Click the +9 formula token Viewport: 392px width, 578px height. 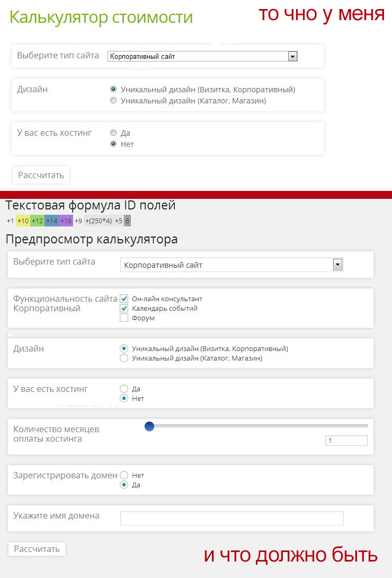[x=78, y=221]
